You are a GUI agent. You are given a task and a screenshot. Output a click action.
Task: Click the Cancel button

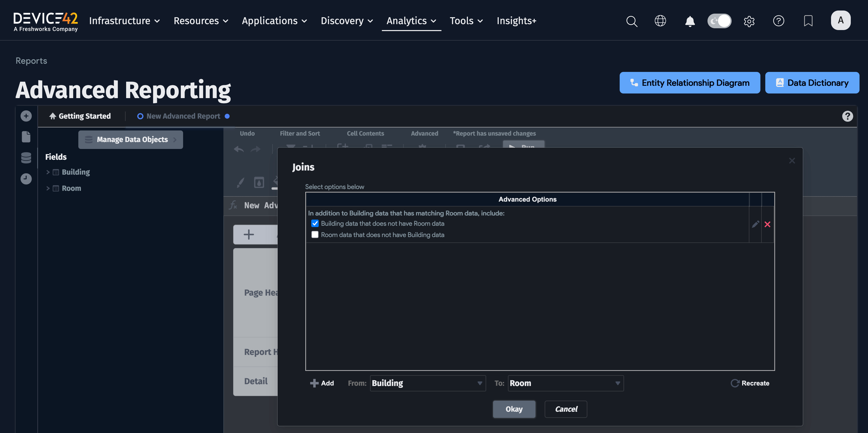point(566,409)
